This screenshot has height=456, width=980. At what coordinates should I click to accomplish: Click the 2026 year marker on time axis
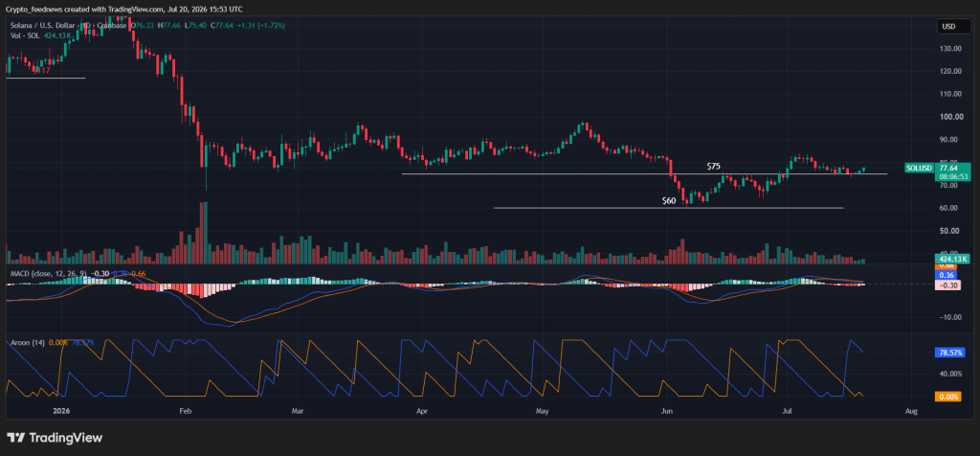tap(61, 412)
